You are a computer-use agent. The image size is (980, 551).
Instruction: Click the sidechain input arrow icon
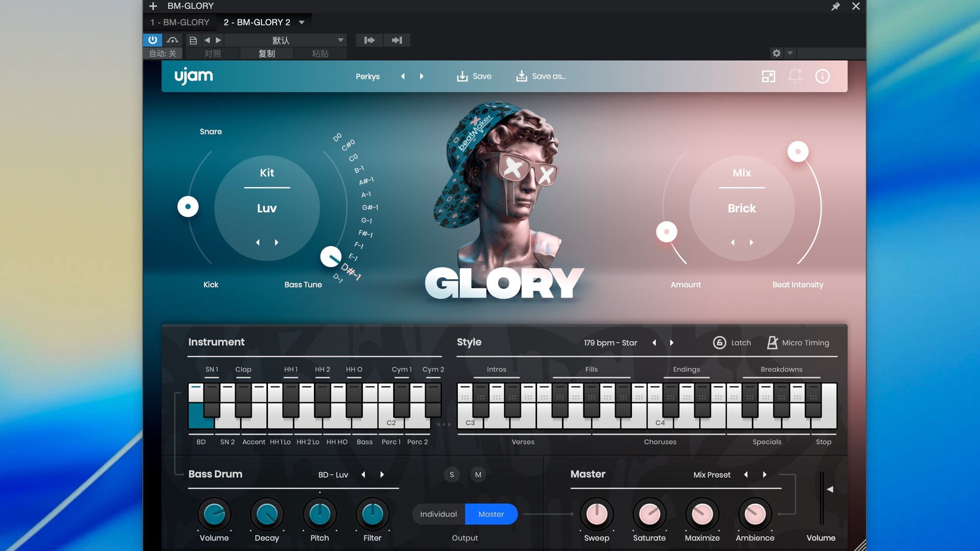pos(370,40)
